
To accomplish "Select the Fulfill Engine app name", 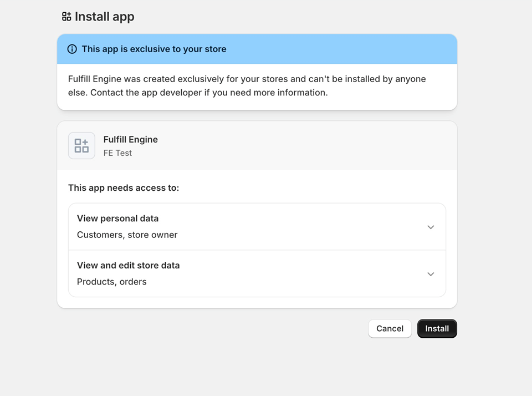I will click(130, 139).
